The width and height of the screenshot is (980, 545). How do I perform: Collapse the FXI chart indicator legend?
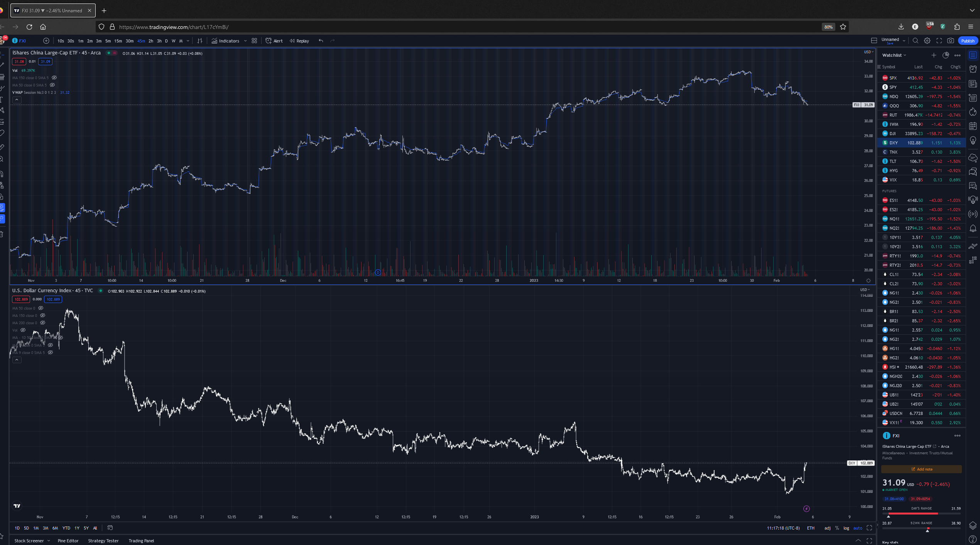pyautogui.click(x=17, y=100)
